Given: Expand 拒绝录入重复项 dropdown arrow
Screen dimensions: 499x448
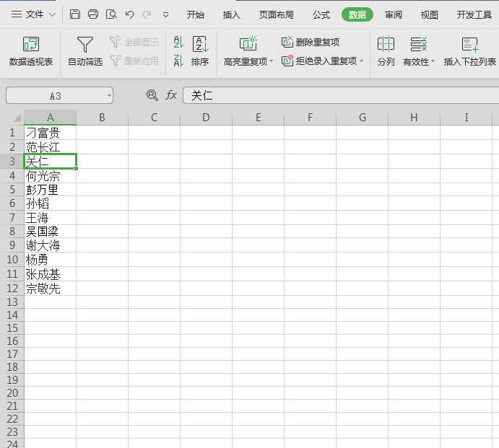Looking at the screenshot, I should click(x=361, y=61).
